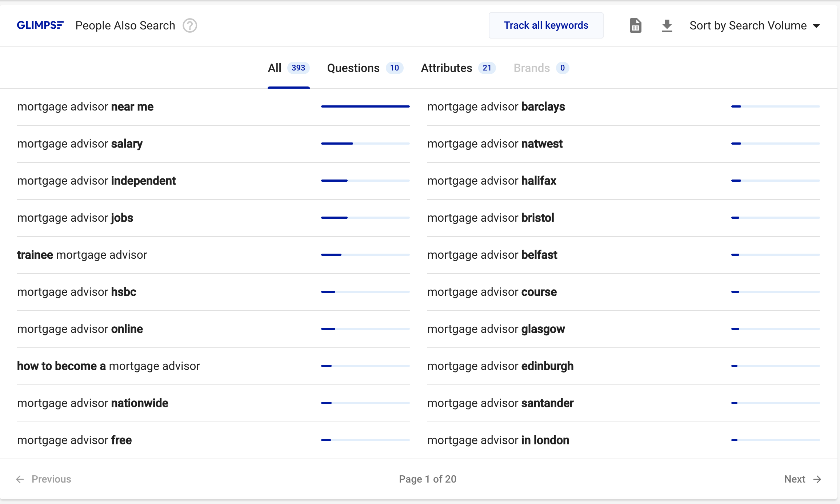This screenshot has height=504, width=840.
Task: Click the Page 1 of 20 indicator
Action: point(427,479)
